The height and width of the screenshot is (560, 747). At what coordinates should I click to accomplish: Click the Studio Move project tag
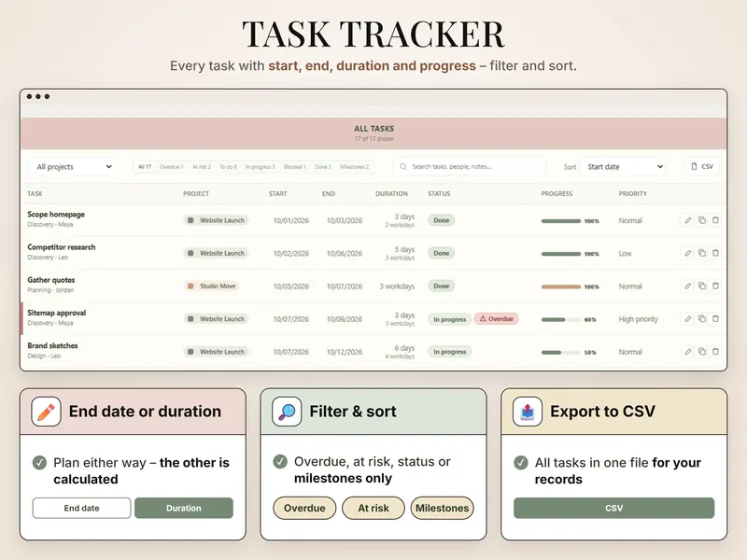pos(212,286)
